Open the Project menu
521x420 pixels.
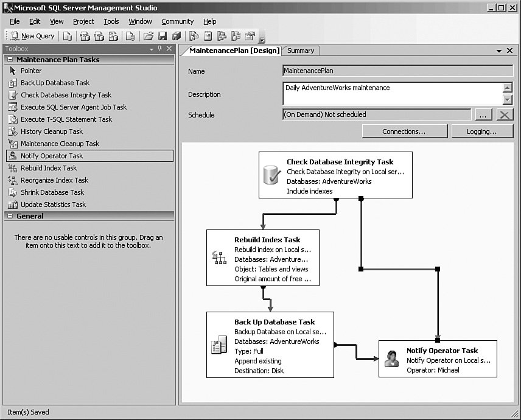(x=83, y=21)
